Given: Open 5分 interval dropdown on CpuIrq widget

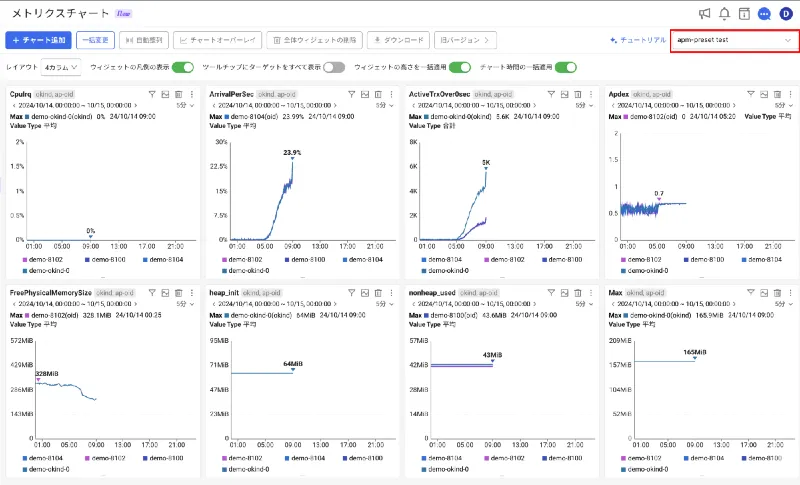Looking at the screenshot, I should point(186,106).
